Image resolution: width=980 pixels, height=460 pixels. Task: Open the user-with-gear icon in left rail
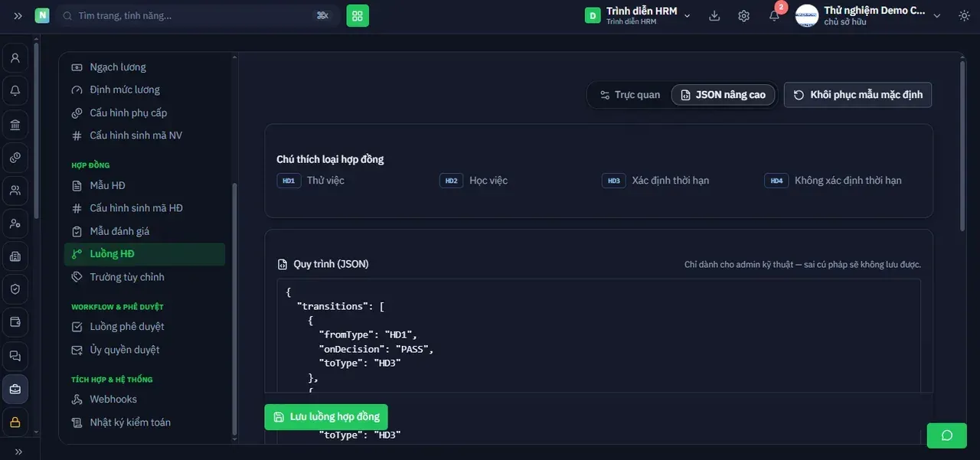tap(15, 223)
